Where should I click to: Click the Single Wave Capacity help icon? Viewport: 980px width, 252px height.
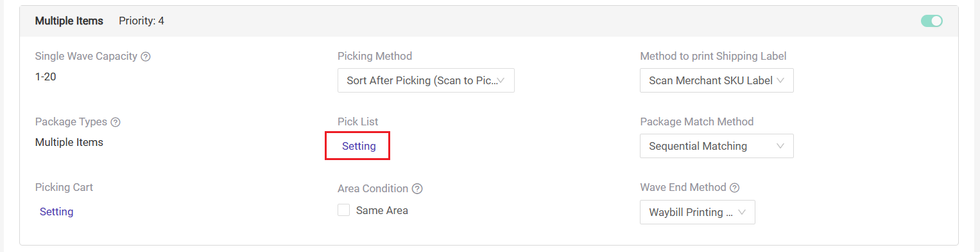146,57
